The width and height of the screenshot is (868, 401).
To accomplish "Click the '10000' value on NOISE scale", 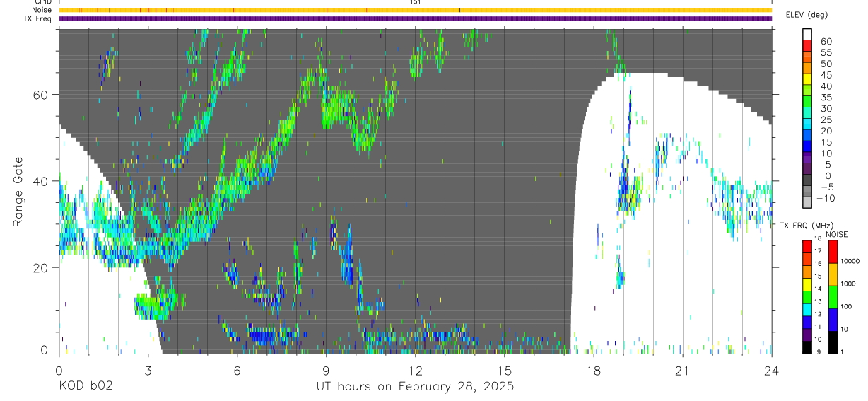I will [850, 261].
